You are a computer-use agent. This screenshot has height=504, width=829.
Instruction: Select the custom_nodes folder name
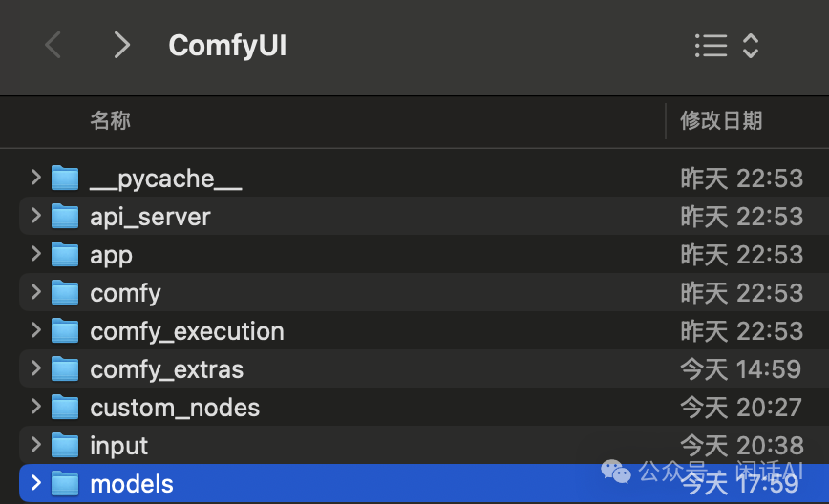[x=175, y=408]
